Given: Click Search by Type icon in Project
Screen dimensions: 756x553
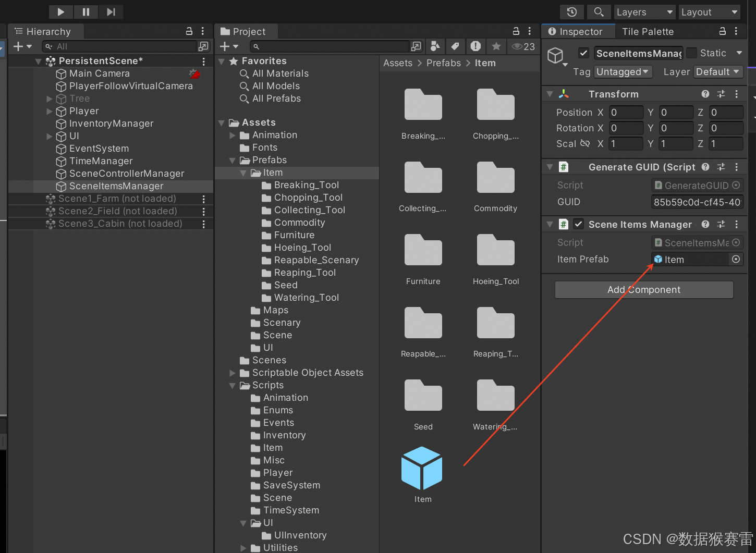Looking at the screenshot, I should (x=435, y=46).
